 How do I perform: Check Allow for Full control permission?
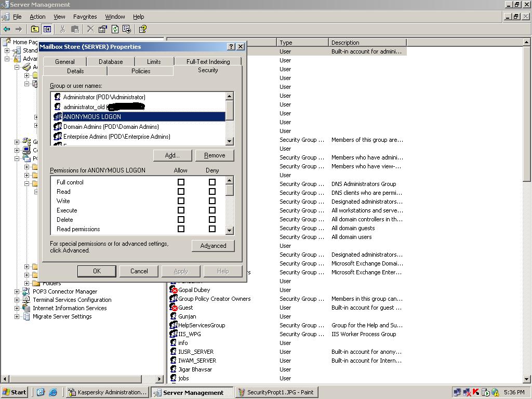181,182
